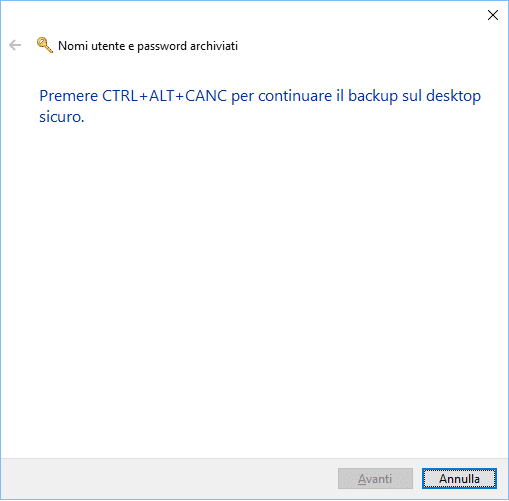Go back using the left arrow
This screenshot has width=509, height=501.
click(x=15, y=45)
